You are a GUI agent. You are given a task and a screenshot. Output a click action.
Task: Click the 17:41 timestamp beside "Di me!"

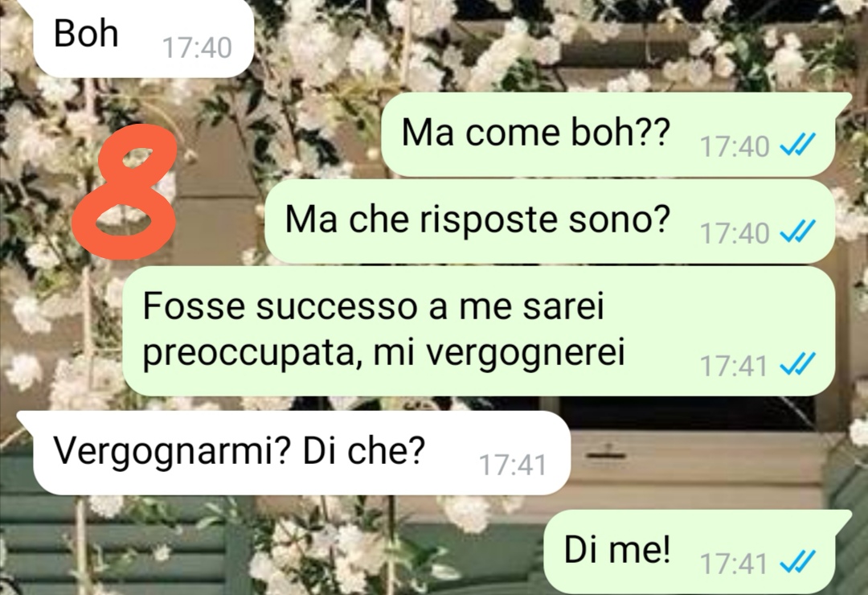click(734, 564)
